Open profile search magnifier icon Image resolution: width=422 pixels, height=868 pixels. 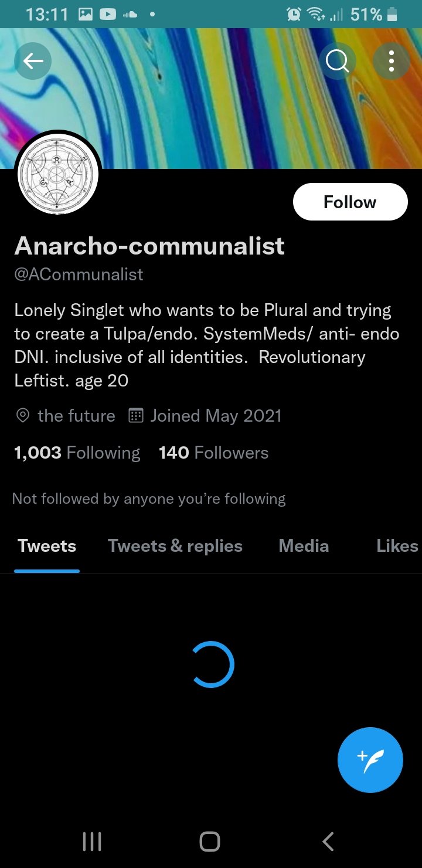coord(337,60)
